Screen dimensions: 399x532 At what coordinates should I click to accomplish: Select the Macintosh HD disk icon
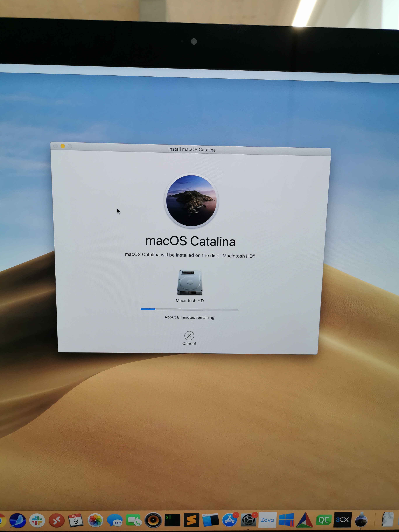[190, 283]
